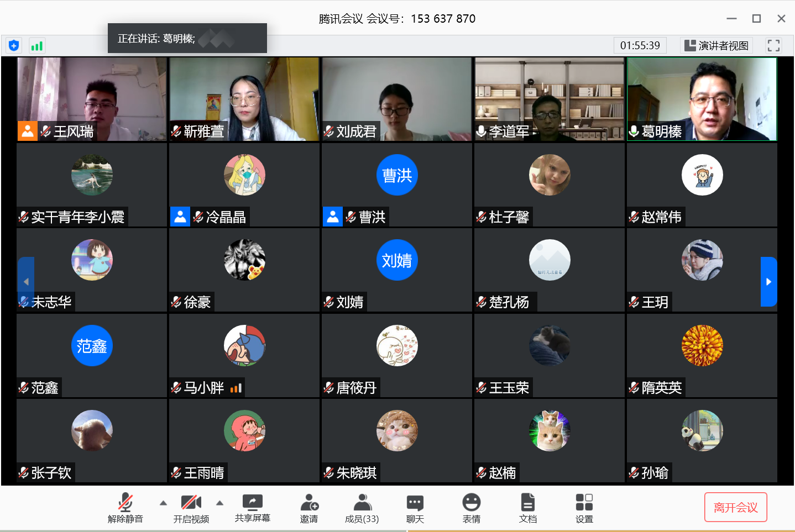Start screen sharing with 共享屏幕
795x532 pixels.
point(253,508)
